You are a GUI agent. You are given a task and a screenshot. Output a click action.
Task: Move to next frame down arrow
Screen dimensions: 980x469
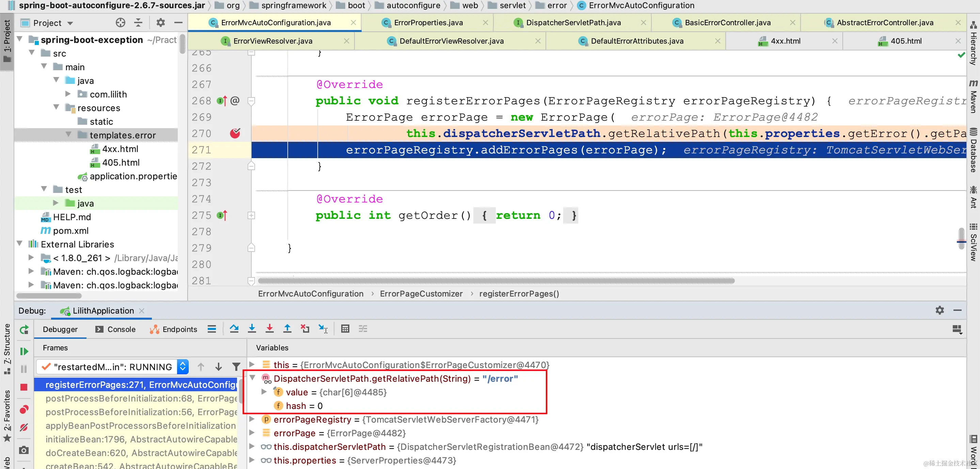click(x=218, y=367)
